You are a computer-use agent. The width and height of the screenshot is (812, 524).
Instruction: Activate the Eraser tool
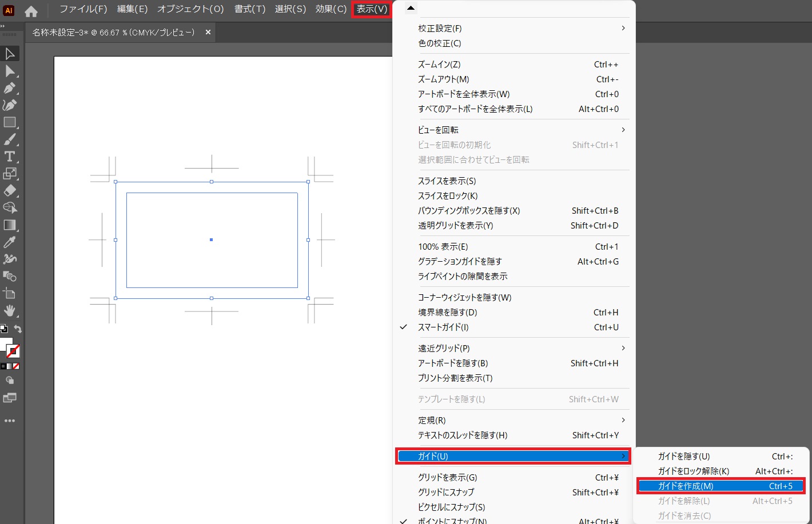click(10, 191)
